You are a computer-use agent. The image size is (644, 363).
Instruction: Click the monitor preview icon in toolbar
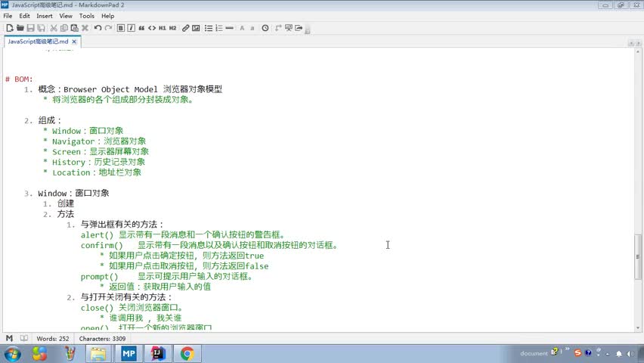(289, 28)
